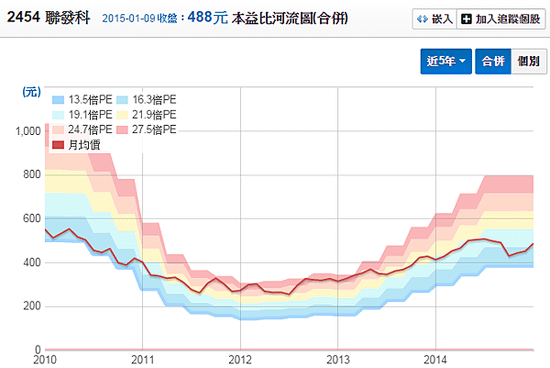Screen dimensions: 550x368
Task: Click the embed code icon
Action: point(422,19)
